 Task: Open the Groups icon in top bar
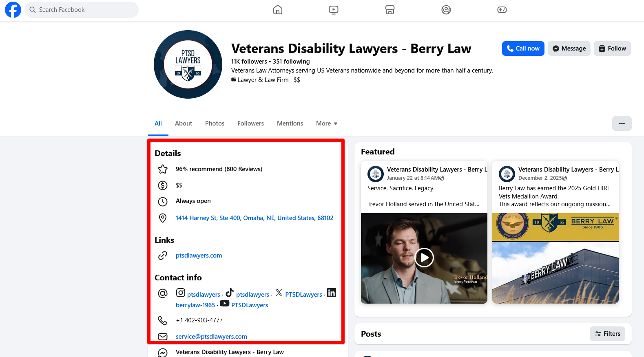446,10
